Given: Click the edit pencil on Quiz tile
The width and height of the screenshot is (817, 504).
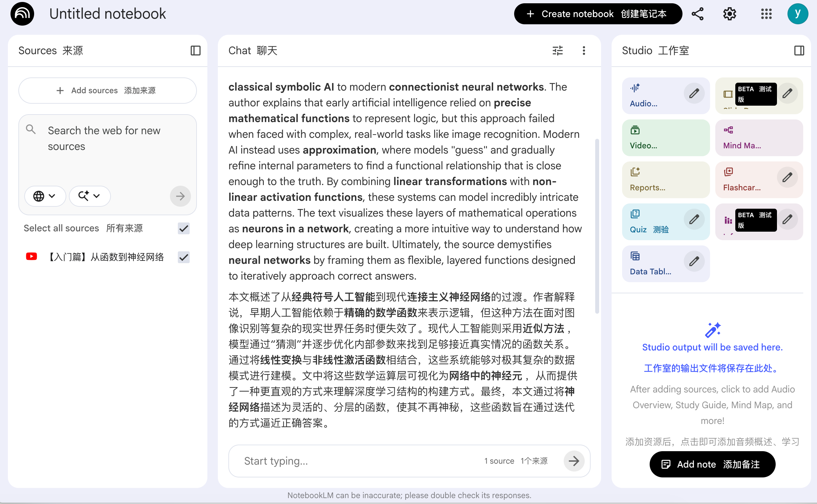Looking at the screenshot, I should pos(694,219).
